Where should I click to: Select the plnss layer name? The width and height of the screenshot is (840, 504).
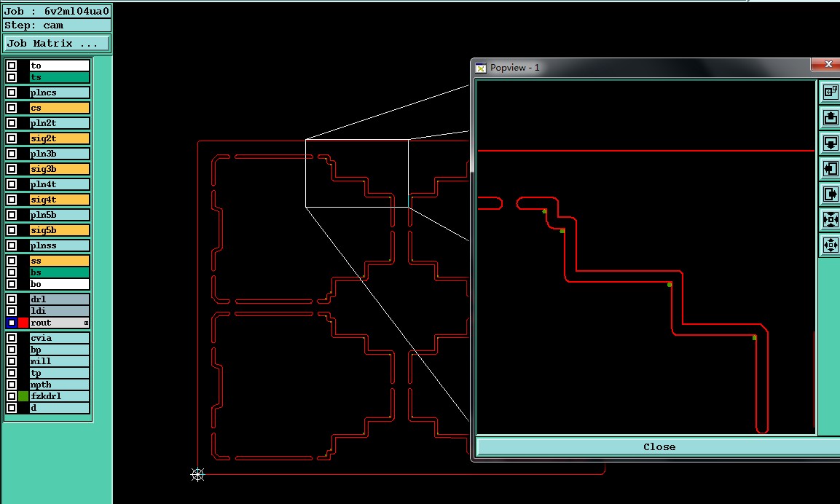(x=60, y=245)
